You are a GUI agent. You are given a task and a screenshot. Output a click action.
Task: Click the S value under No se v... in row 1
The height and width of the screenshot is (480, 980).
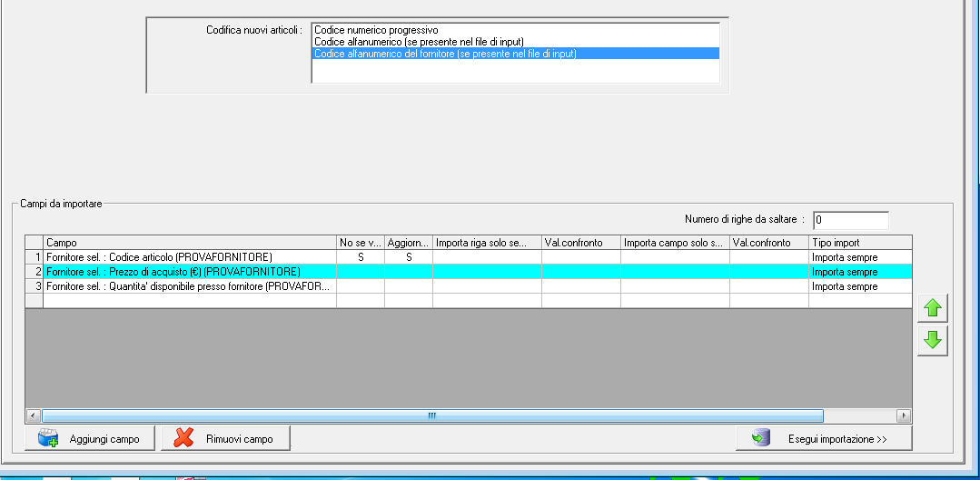(361, 256)
